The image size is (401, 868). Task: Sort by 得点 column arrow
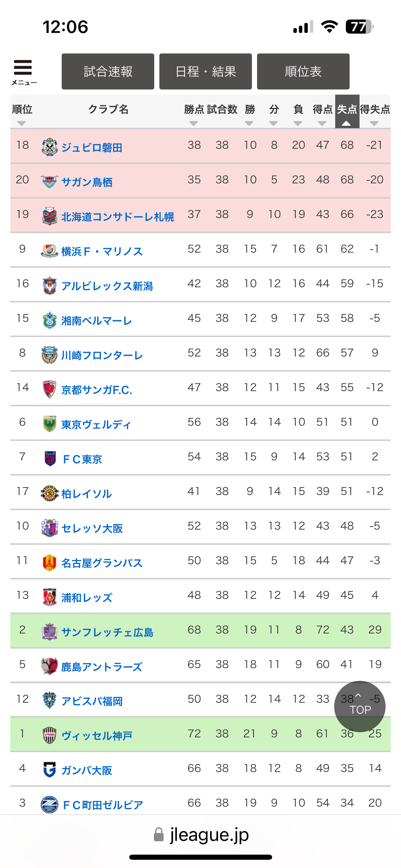(x=322, y=123)
